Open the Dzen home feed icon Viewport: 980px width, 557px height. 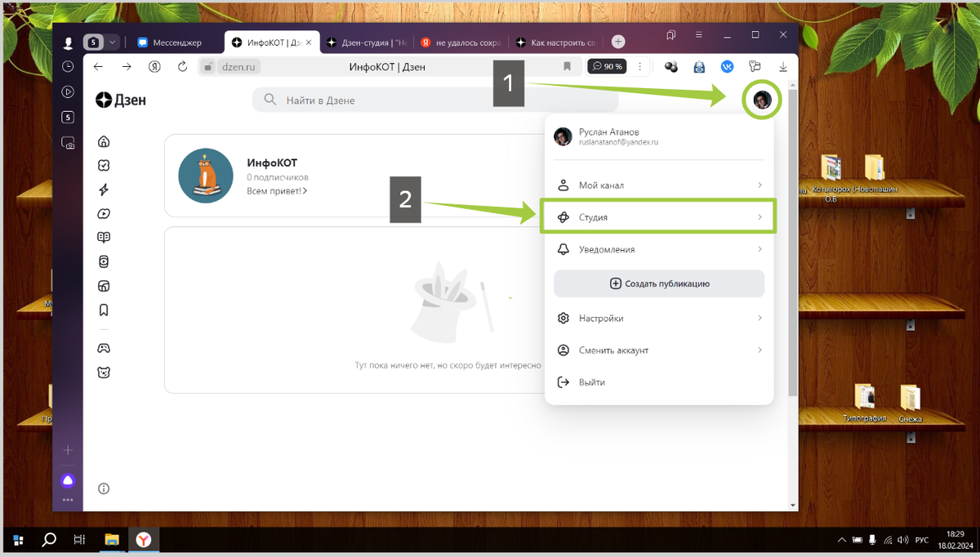coord(104,141)
